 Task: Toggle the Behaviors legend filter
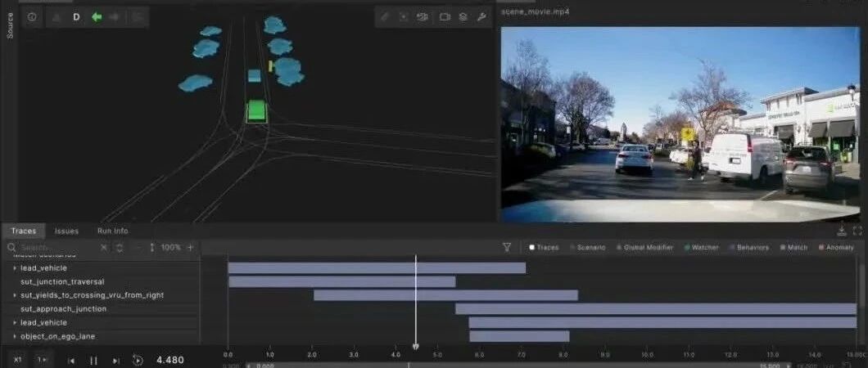click(x=749, y=248)
